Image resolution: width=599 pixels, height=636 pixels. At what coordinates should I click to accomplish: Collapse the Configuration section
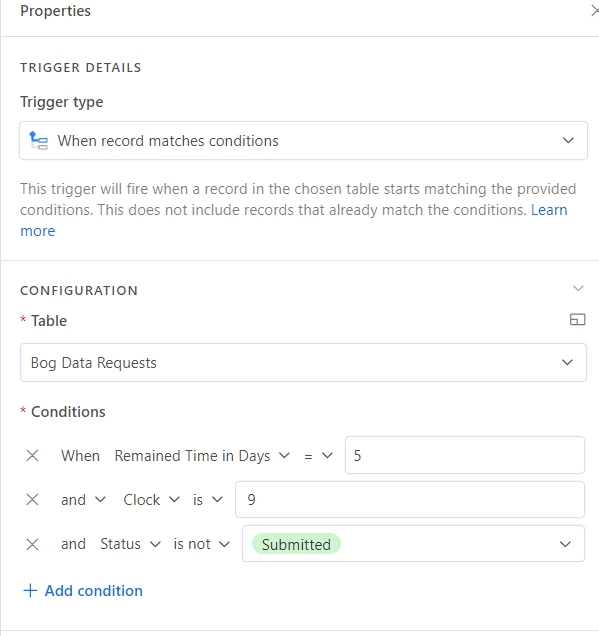pos(578,288)
